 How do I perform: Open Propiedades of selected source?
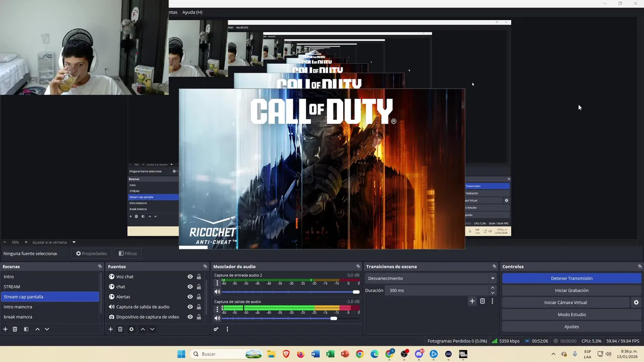click(91, 253)
